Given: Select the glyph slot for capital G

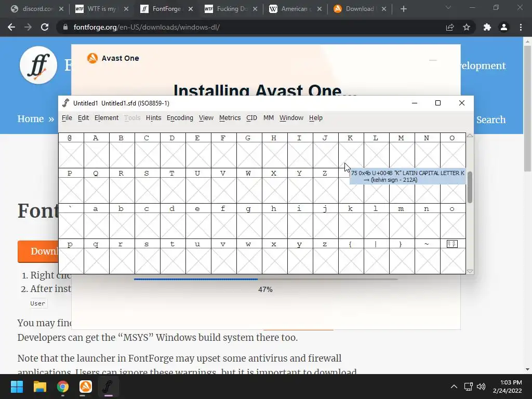Looking at the screenshot, I should tap(249, 155).
